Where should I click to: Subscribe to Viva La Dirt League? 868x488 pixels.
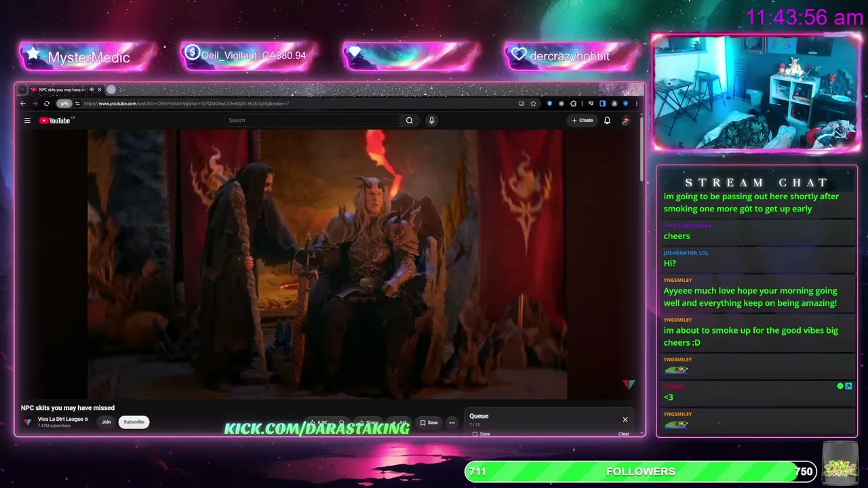134,422
